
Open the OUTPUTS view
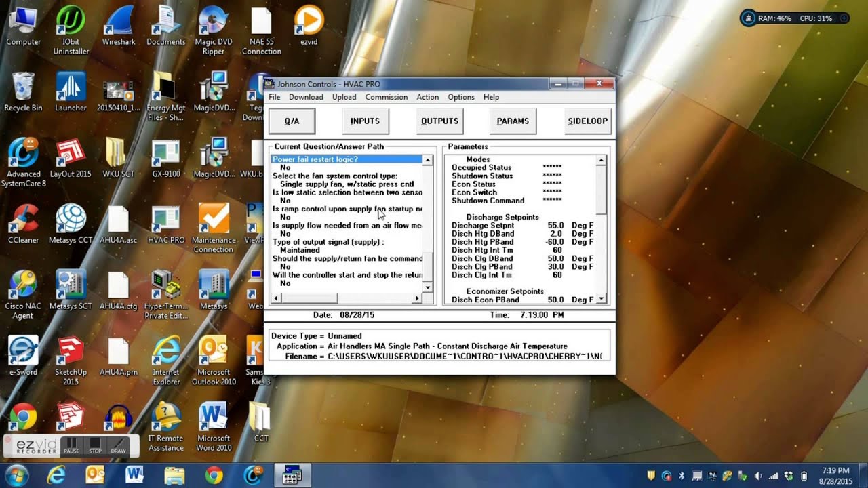pyautogui.click(x=439, y=121)
